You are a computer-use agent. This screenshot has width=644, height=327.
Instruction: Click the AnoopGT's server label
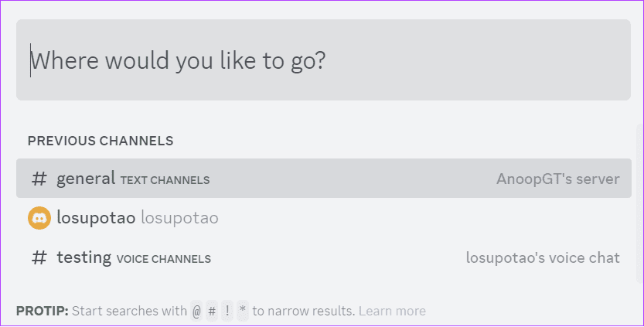558,179
